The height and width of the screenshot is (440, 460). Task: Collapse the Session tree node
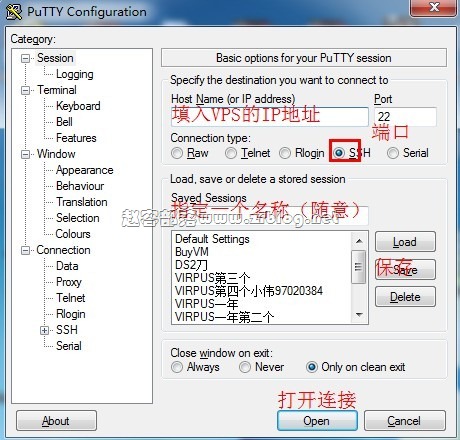25,58
